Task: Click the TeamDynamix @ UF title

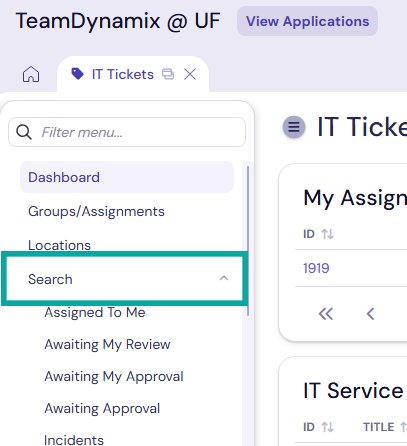Action: (118, 21)
